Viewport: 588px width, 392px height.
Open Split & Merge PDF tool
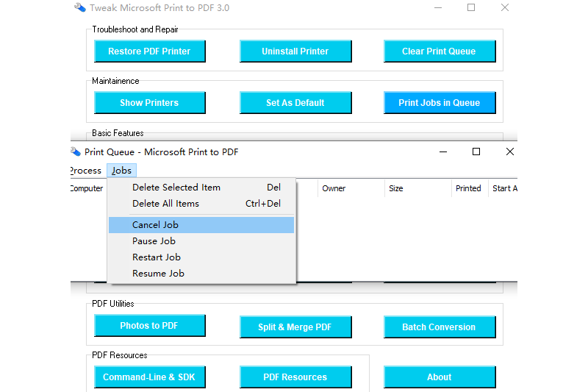coord(295,327)
